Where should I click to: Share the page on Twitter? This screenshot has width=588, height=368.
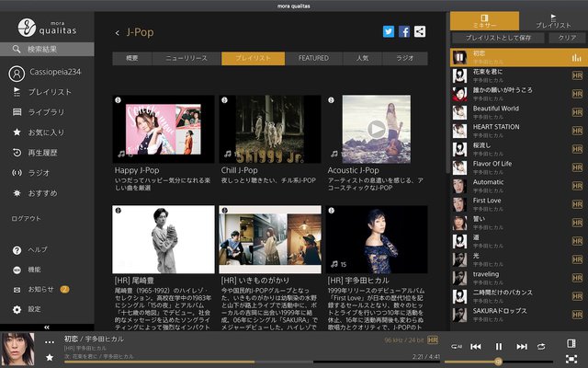click(389, 31)
